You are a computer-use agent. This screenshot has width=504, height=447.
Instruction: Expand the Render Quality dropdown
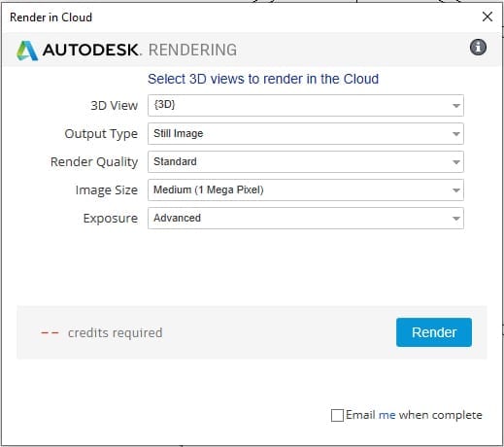pos(306,162)
